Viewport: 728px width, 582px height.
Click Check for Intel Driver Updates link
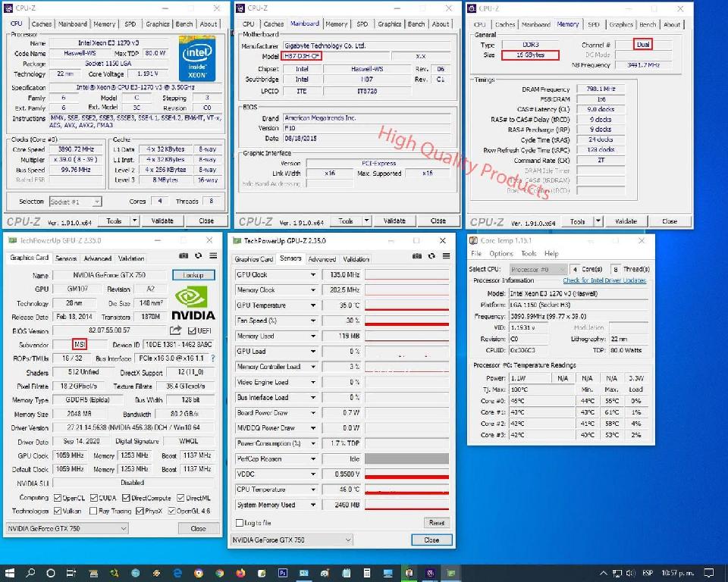click(604, 280)
